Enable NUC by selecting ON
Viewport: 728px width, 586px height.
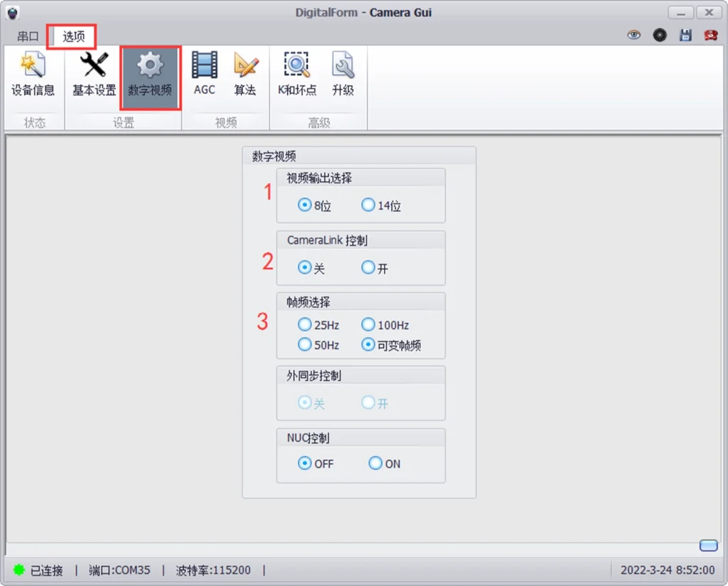pyautogui.click(x=375, y=464)
